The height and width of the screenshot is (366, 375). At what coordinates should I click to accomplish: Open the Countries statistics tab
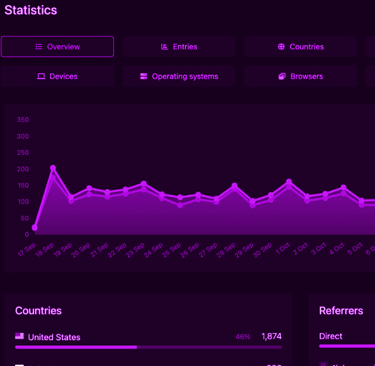300,47
